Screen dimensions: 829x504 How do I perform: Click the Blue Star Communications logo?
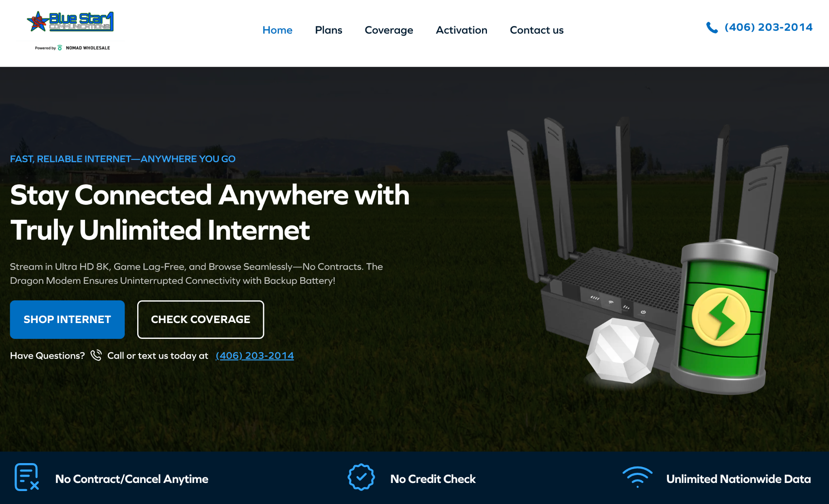tap(70, 21)
